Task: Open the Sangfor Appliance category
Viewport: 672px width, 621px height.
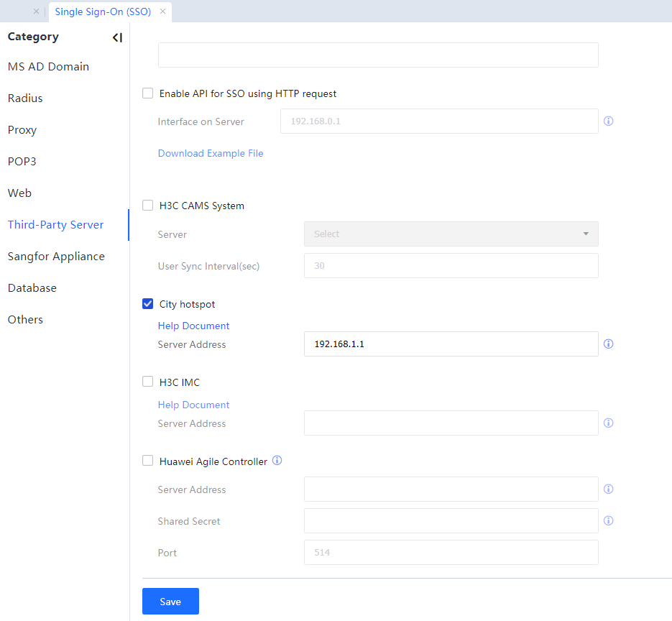Action: [56, 257]
